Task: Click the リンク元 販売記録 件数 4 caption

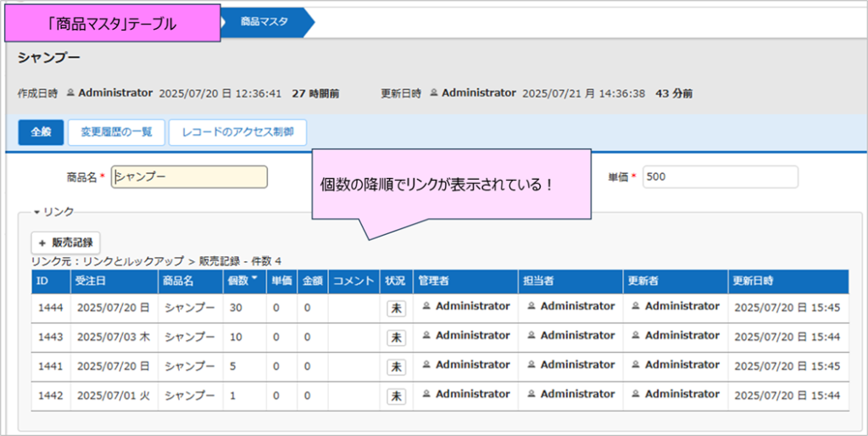Action: [x=157, y=261]
